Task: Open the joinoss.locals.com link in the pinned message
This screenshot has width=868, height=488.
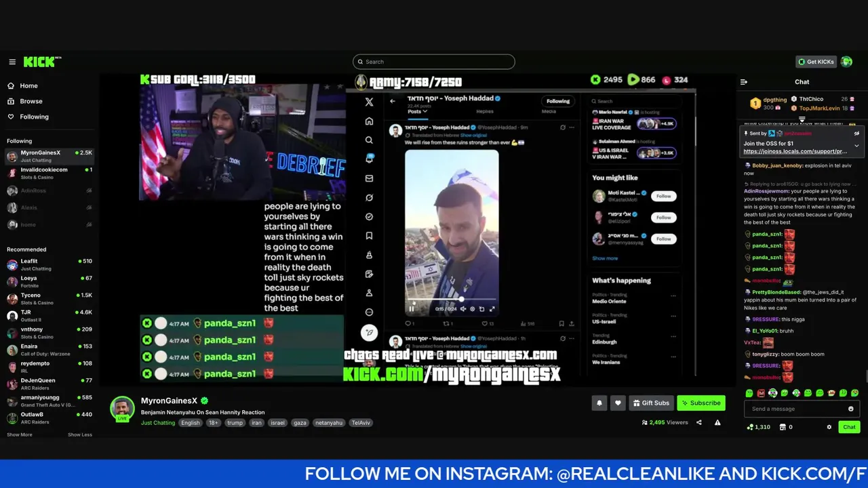Action: (795, 152)
